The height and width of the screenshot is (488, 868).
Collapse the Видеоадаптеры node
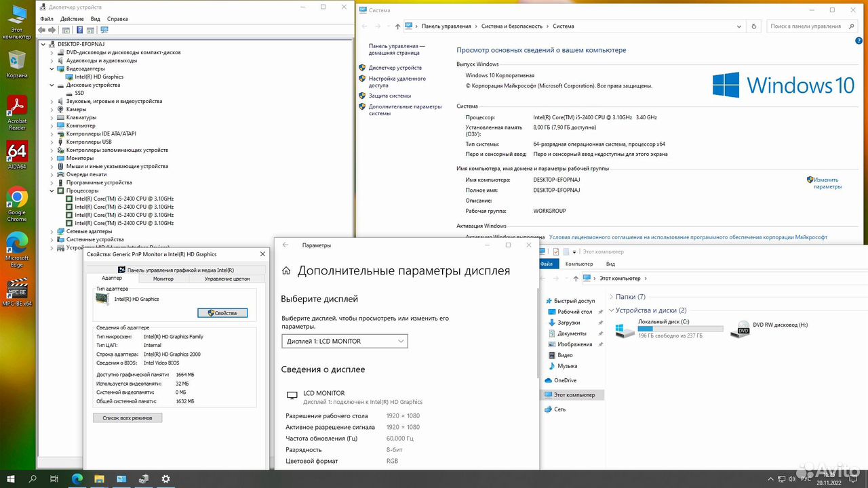click(52, 68)
